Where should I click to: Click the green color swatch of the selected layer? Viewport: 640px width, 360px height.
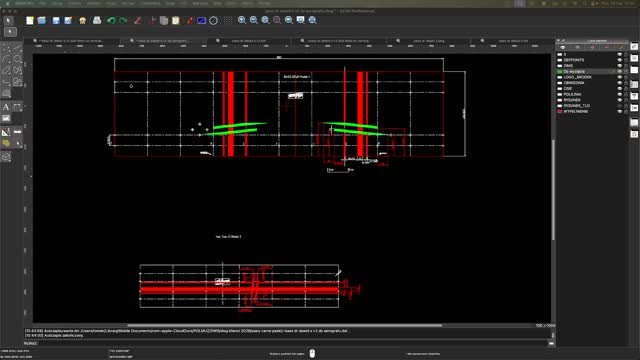click(x=560, y=71)
